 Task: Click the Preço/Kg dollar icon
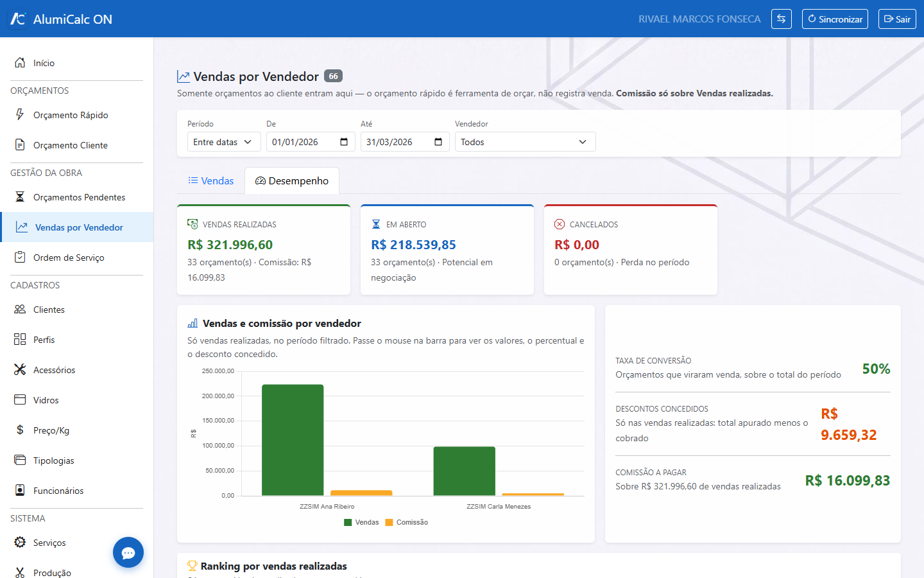pos(20,430)
